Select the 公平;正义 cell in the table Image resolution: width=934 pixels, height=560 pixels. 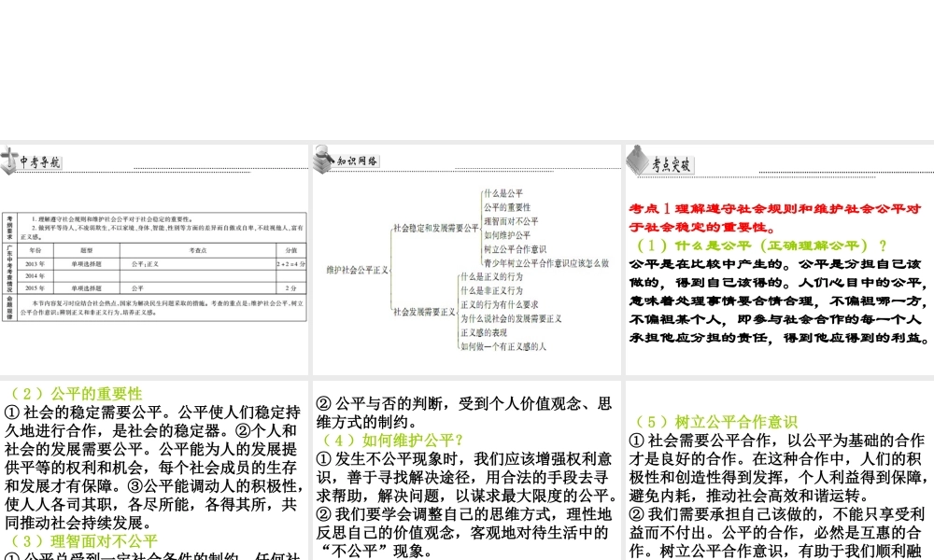(198, 263)
